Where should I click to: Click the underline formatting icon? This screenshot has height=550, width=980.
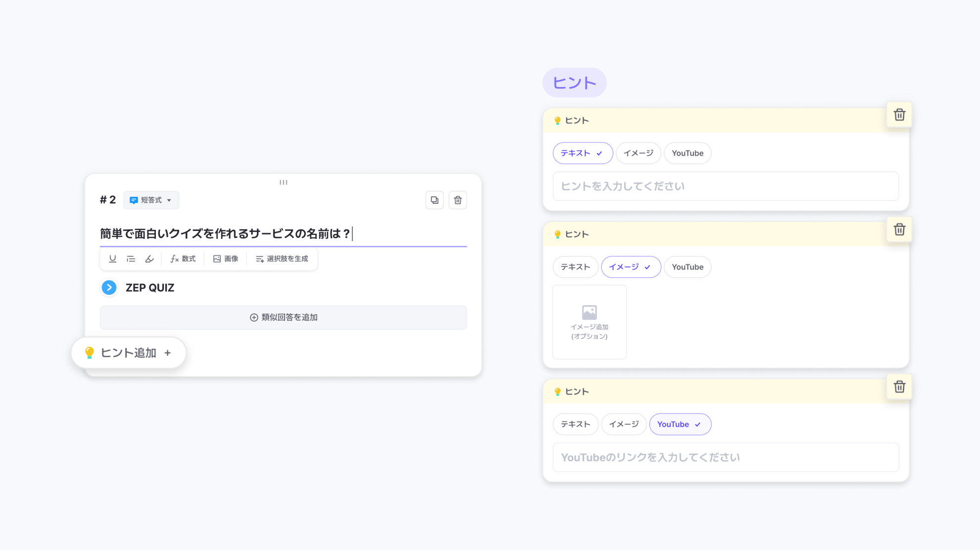pos(113,259)
